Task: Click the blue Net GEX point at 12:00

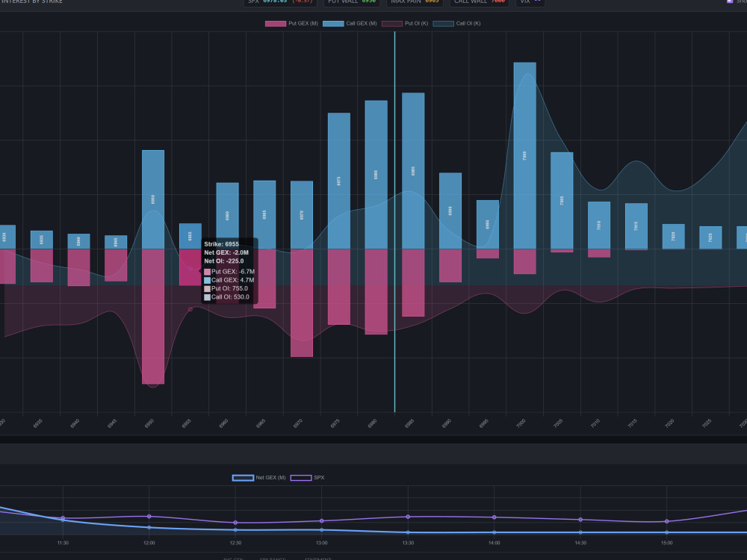Action: (x=149, y=528)
